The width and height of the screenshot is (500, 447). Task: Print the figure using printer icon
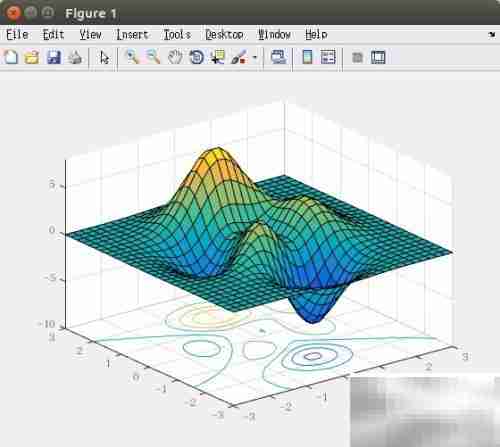[x=75, y=57]
